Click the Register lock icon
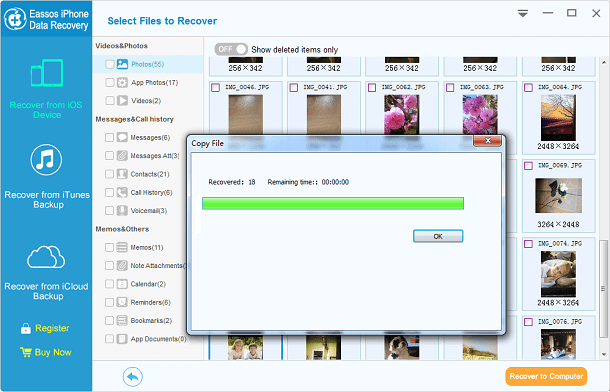Screen dimensions: 610x392 click(26, 329)
